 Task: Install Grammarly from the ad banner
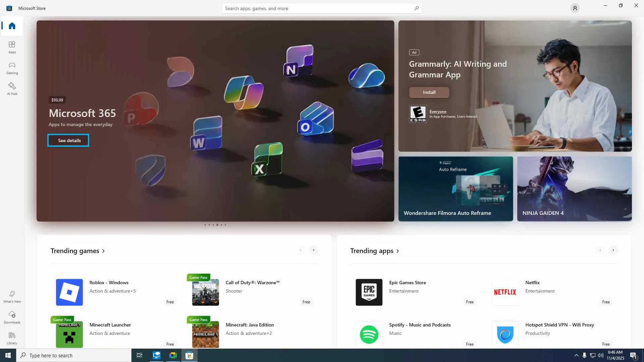coord(429,92)
